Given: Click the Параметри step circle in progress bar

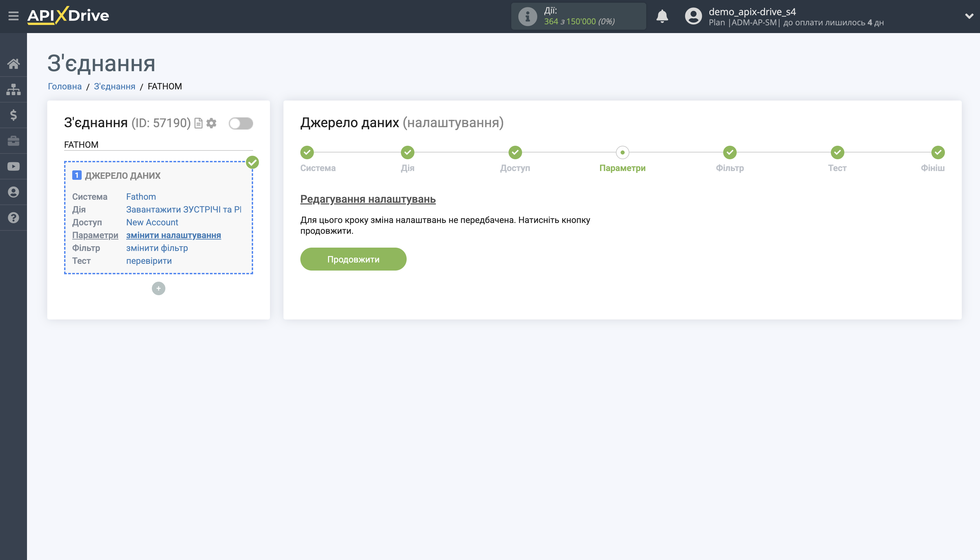Looking at the screenshot, I should point(622,152).
